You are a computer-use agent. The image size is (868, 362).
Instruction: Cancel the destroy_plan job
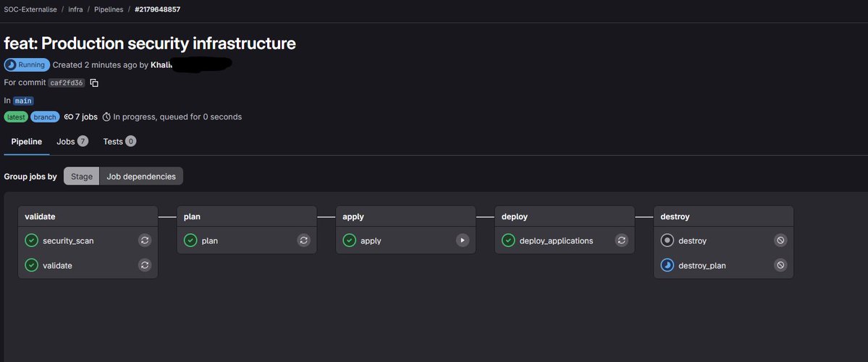pyautogui.click(x=780, y=266)
